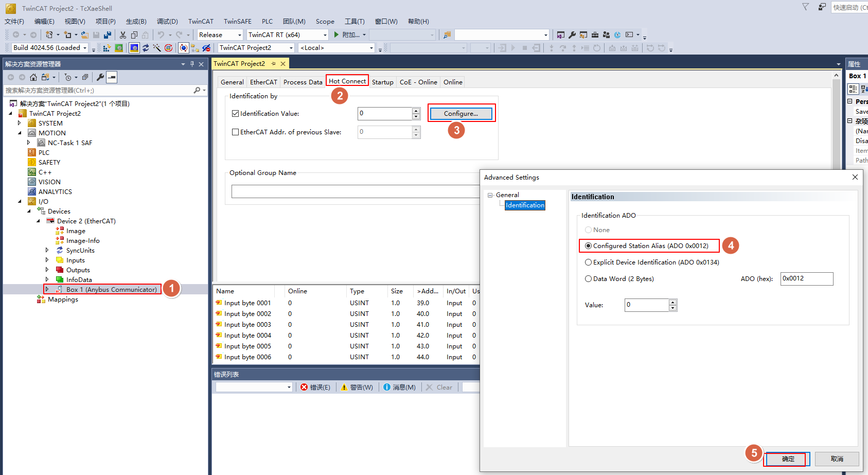
Task: Click the Toggle Free Run State icon
Action: (x=168, y=48)
